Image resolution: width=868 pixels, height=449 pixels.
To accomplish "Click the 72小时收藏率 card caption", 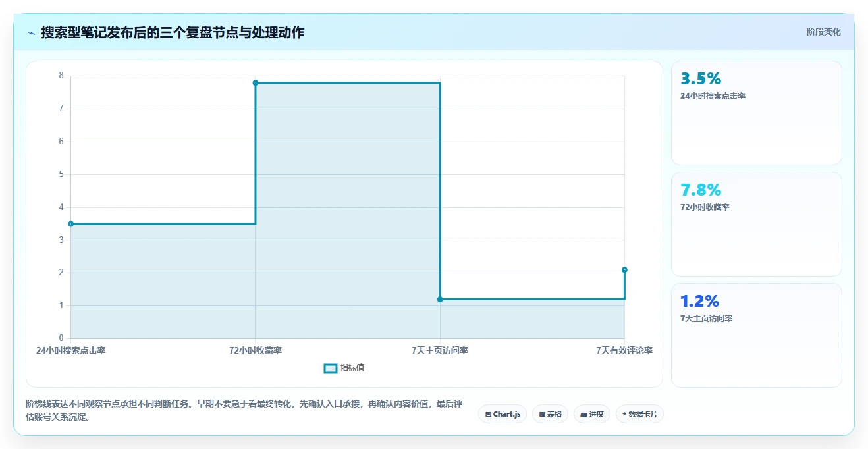I will [x=705, y=207].
